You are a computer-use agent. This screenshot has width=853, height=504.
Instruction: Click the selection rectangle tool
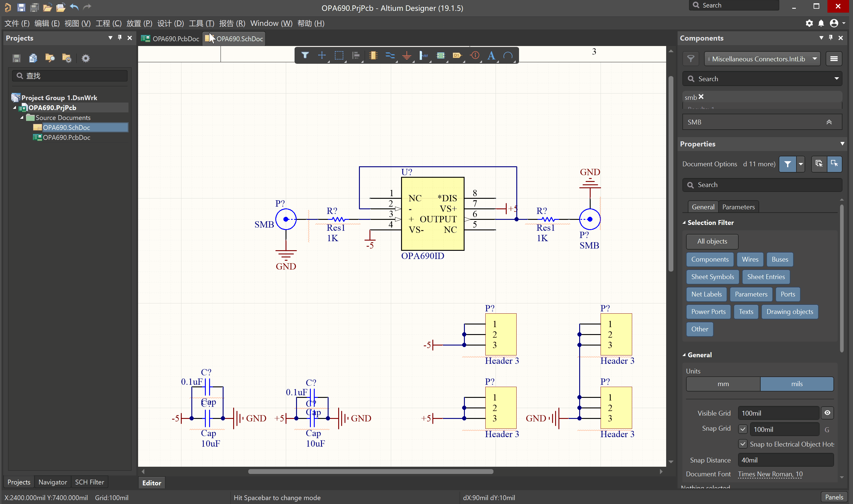point(339,55)
